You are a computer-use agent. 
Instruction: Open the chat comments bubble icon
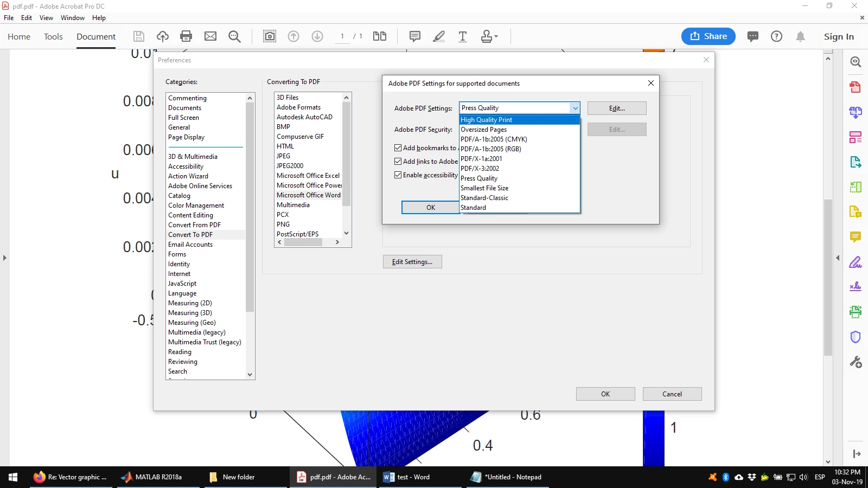click(753, 36)
